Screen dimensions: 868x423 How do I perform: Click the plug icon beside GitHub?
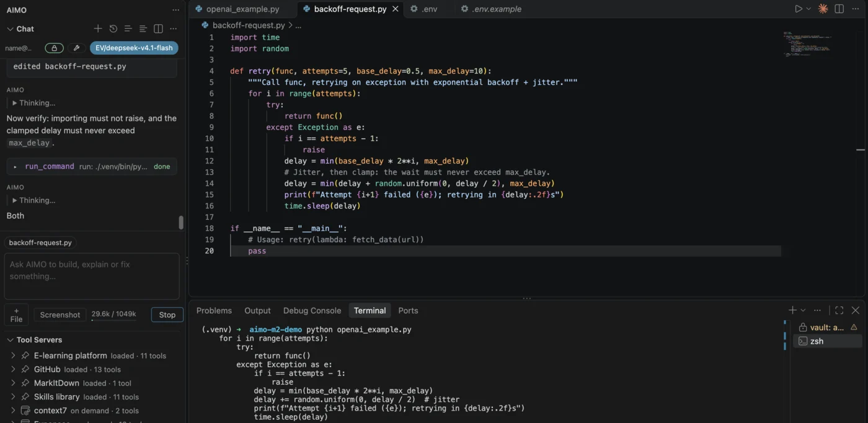tap(25, 369)
